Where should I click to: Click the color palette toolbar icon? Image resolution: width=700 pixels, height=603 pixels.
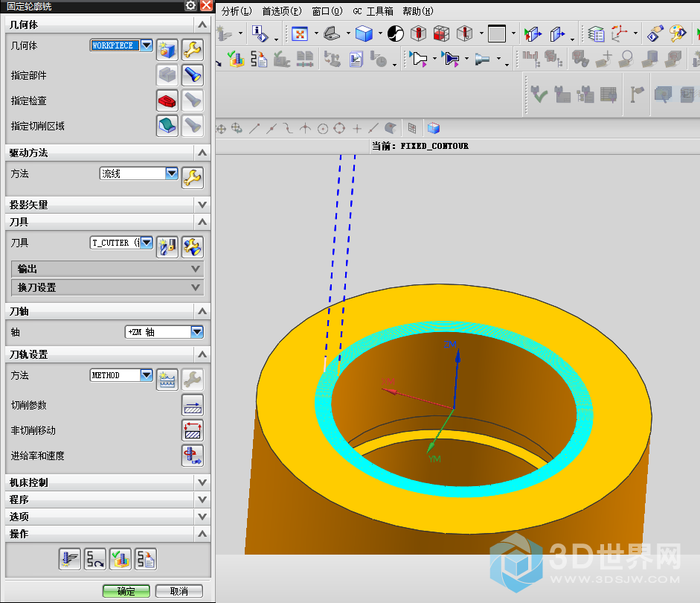click(678, 33)
